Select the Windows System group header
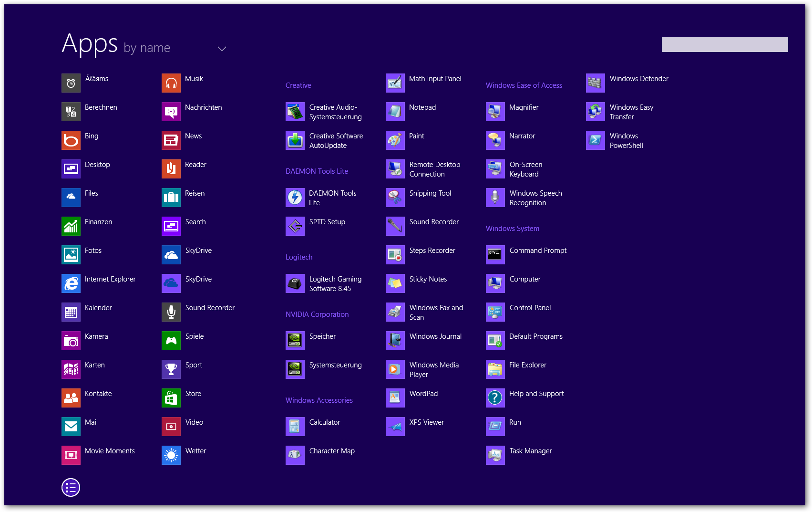The image size is (812, 512). [x=513, y=229]
